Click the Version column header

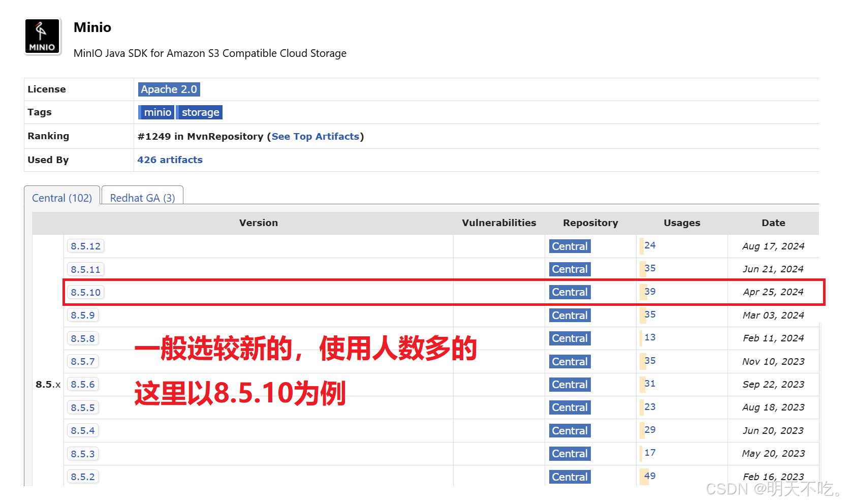pos(259,223)
